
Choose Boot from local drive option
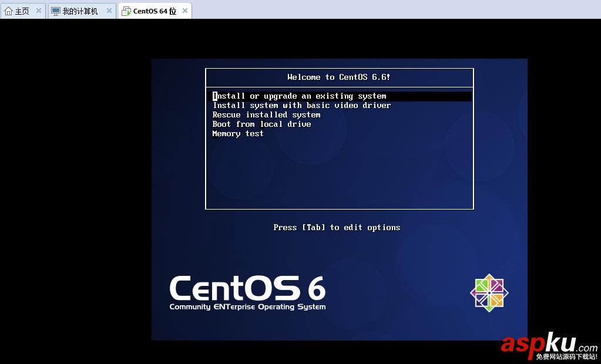coord(261,124)
